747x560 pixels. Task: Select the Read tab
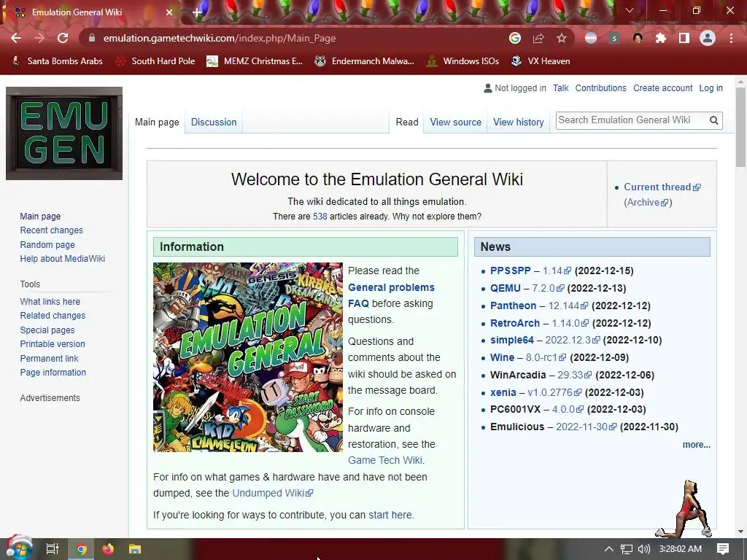[407, 122]
